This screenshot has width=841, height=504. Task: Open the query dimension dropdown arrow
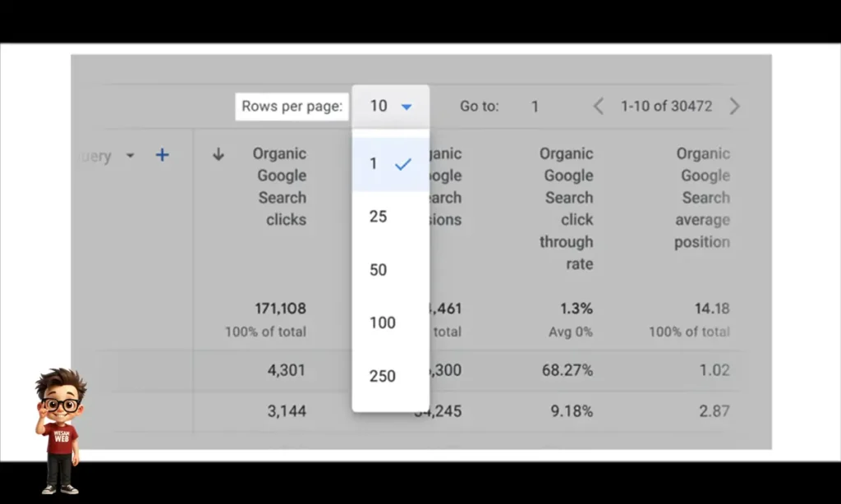coord(130,156)
